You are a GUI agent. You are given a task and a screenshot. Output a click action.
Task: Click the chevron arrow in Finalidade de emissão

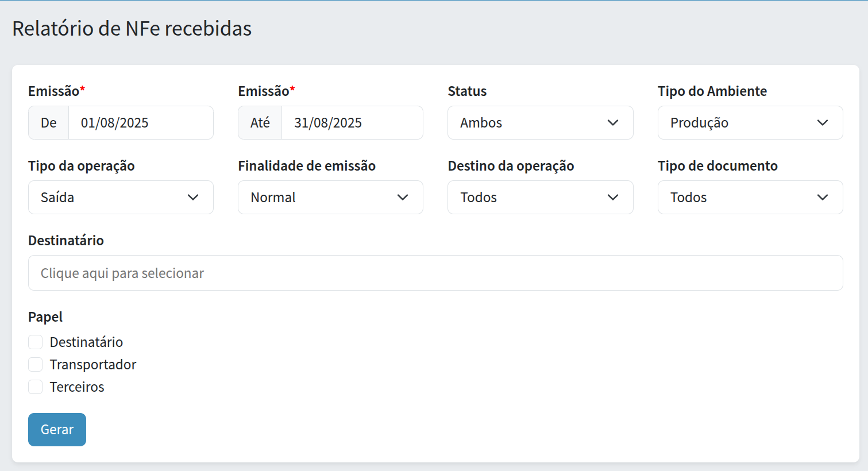click(x=403, y=198)
